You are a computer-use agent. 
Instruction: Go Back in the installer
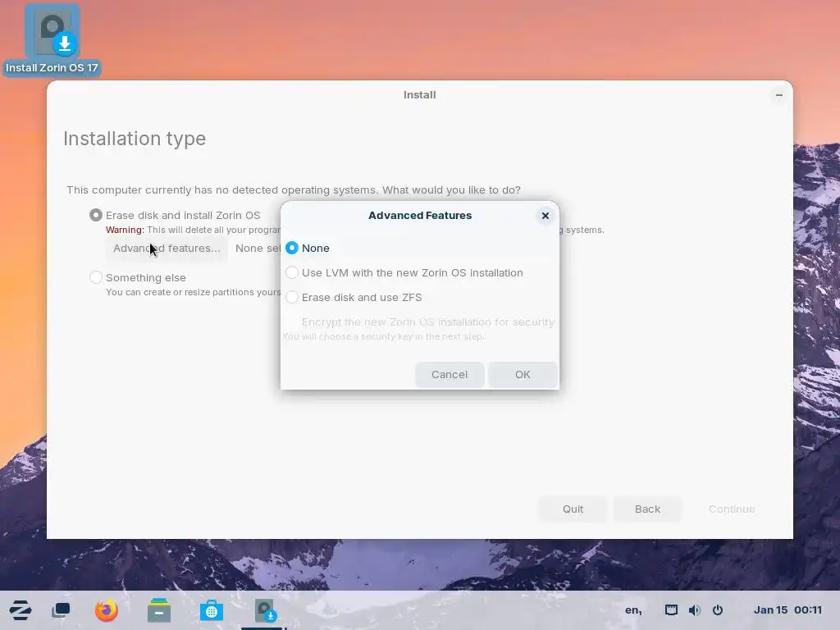click(x=648, y=509)
